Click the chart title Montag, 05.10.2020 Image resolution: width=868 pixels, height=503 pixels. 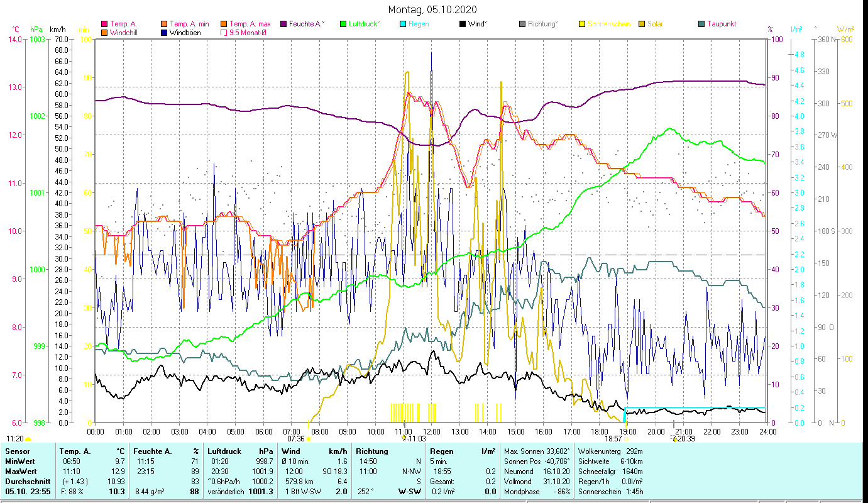click(x=432, y=9)
